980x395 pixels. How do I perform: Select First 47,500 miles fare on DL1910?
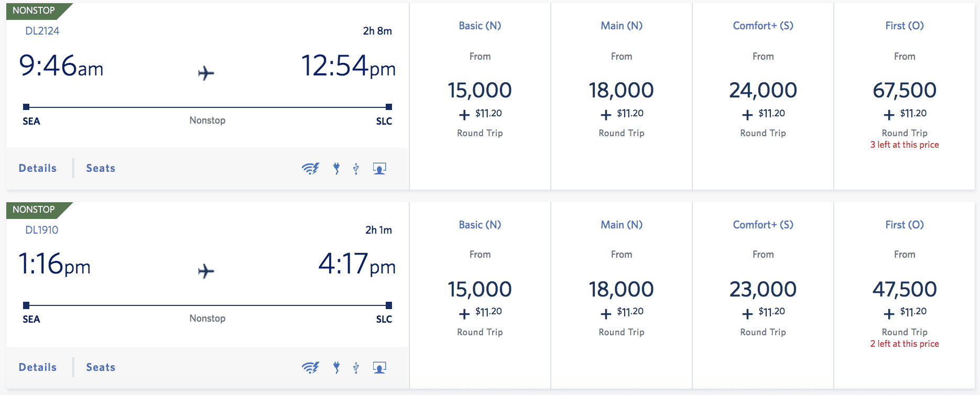pos(904,289)
